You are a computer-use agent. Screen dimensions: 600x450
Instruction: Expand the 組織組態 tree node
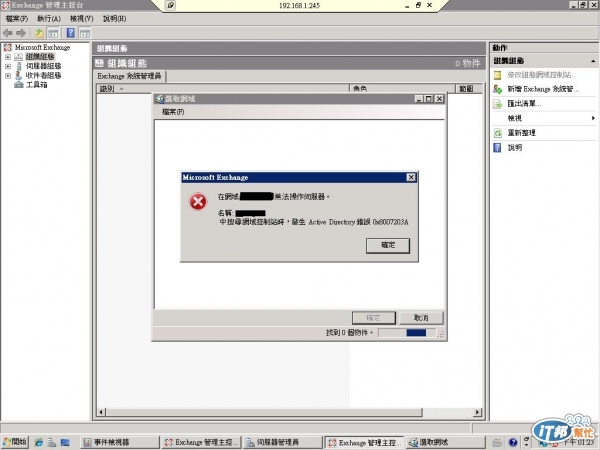click(x=8, y=57)
